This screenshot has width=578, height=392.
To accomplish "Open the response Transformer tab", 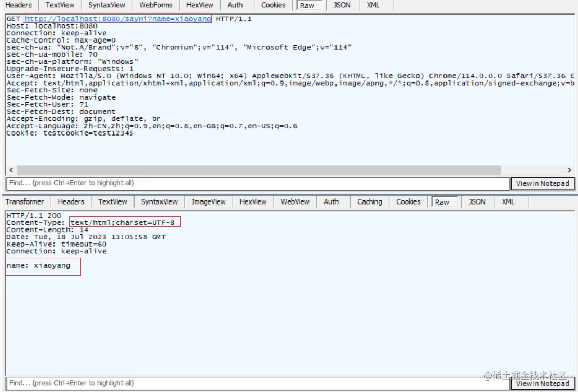I will (24, 202).
